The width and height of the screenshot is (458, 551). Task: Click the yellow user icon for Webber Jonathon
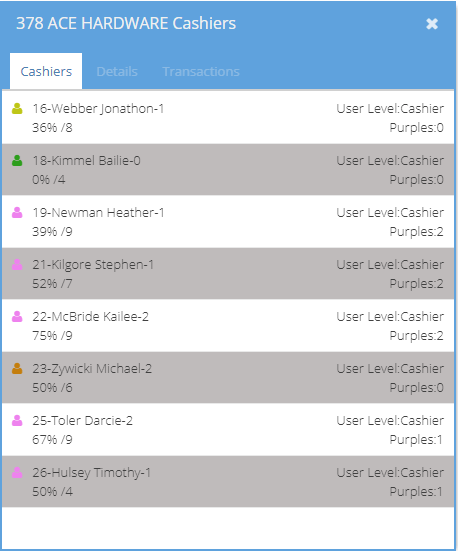tap(17, 109)
